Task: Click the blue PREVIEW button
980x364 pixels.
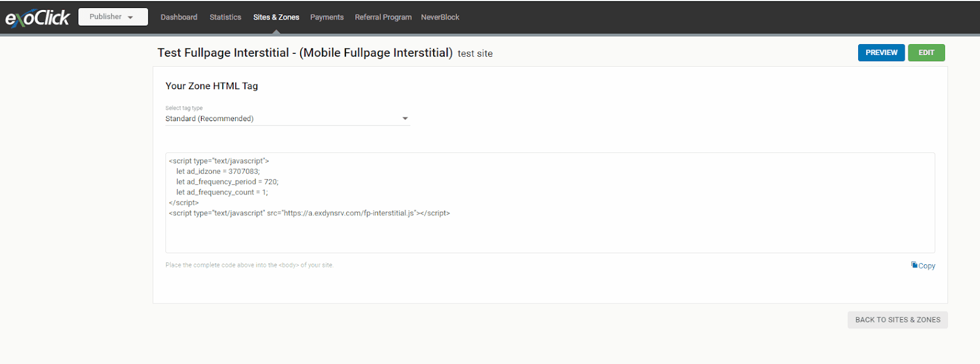Action: click(881, 53)
